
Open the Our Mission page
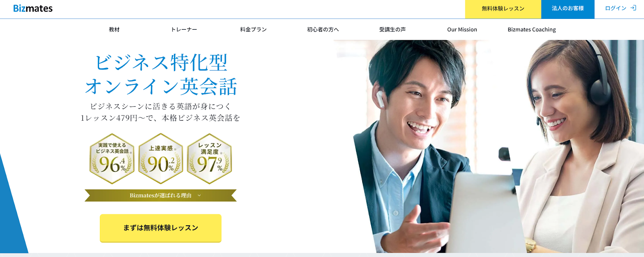pyautogui.click(x=462, y=29)
